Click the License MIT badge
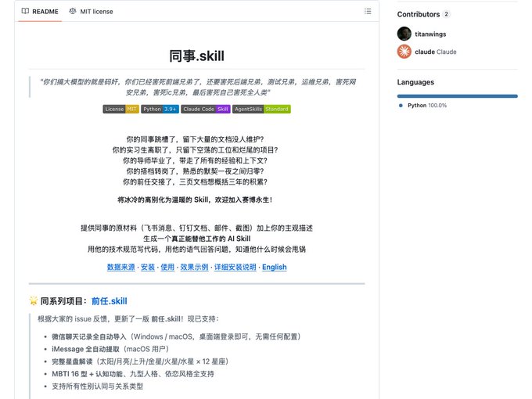This screenshot has width=532, height=399. coord(120,109)
